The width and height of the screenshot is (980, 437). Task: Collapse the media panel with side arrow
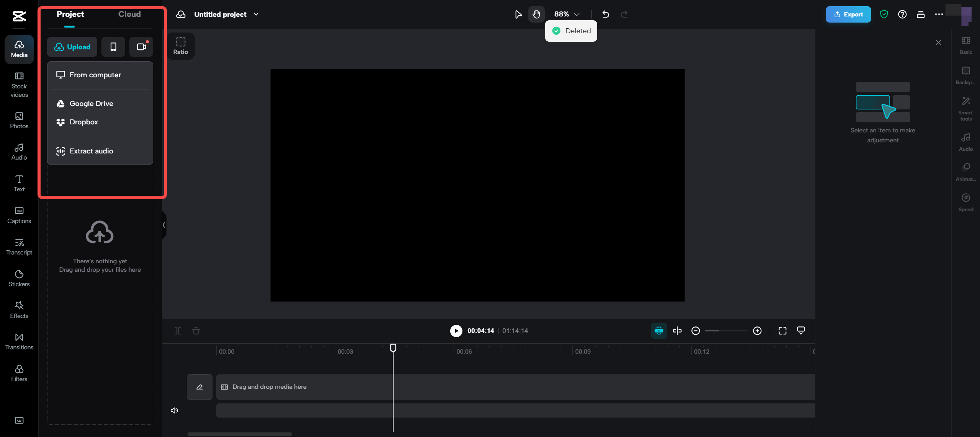(x=164, y=225)
